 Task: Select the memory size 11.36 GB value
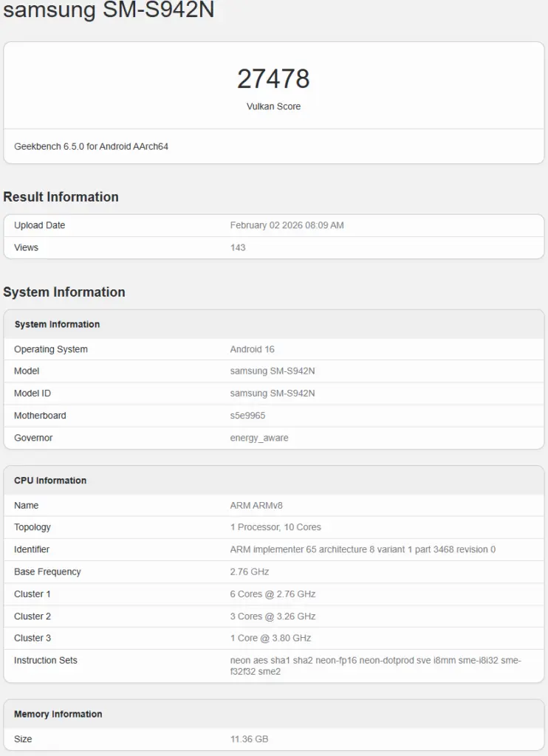click(249, 739)
